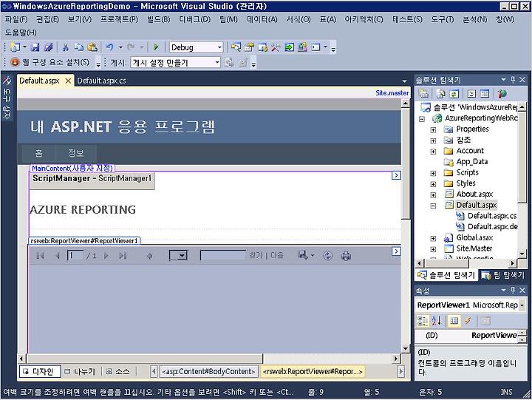Click ReportViewer find text field
The image size is (532, 400).
pos(223,256)
